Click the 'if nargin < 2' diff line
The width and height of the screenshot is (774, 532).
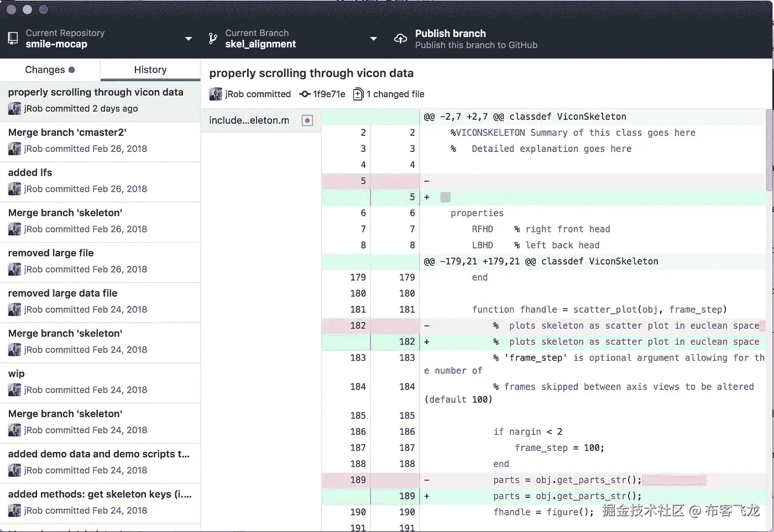[543, 431]
